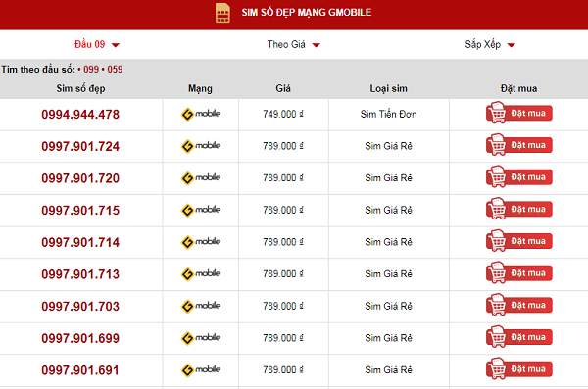Click Sim Giá Rẻ in 0997.901.715 row
588x389 pixels.
click(388, 210)
